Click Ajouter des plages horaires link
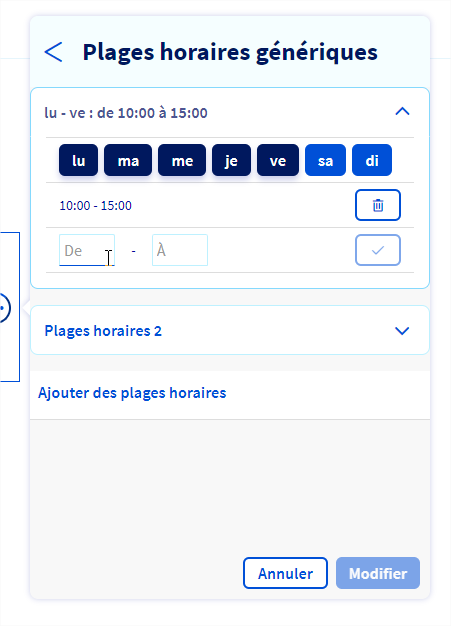The image size is (451, 626). click(x=132, y=393)
